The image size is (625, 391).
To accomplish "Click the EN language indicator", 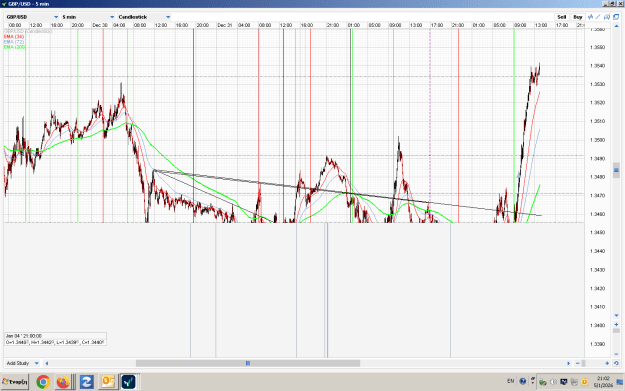I will point(511,381).
